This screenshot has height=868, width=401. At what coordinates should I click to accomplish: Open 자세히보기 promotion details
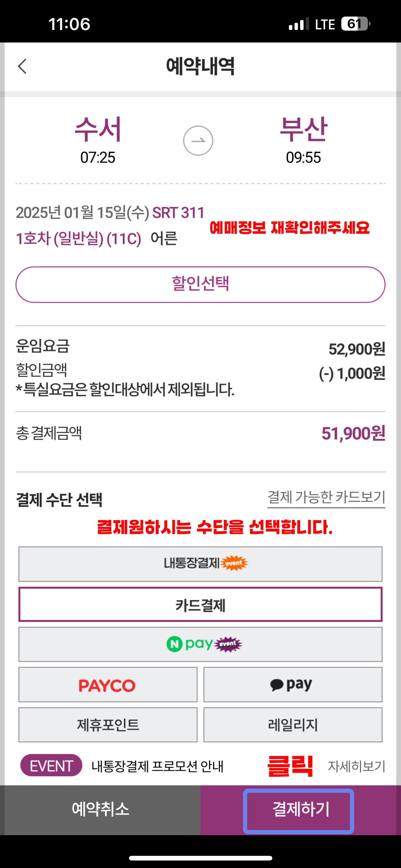(x=357, y=766)
